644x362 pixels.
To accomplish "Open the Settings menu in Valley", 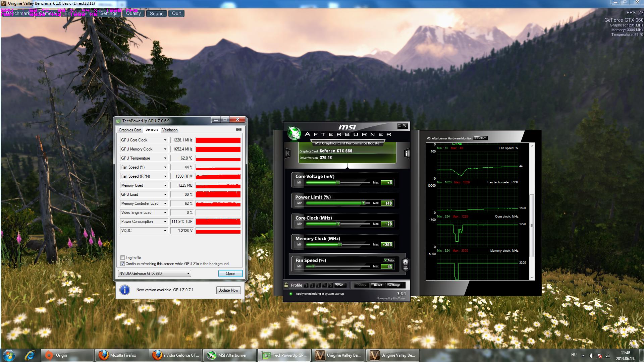I will coord(109,13).
